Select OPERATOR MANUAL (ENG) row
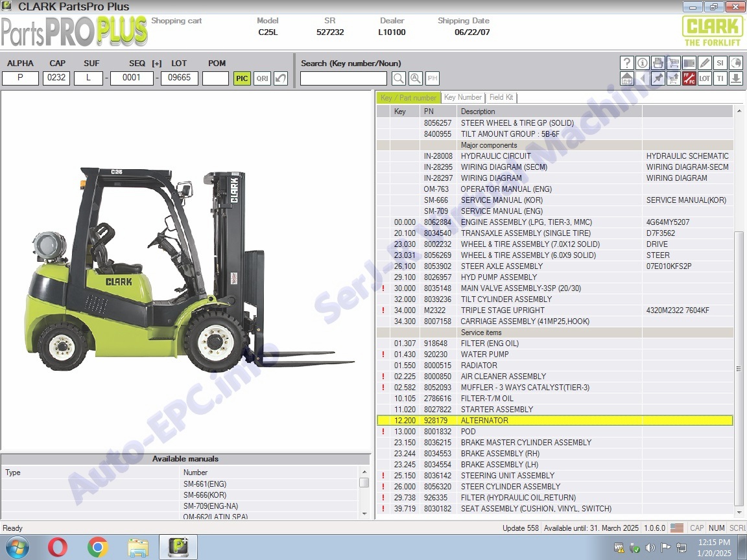747x560 pixels. 554,189
